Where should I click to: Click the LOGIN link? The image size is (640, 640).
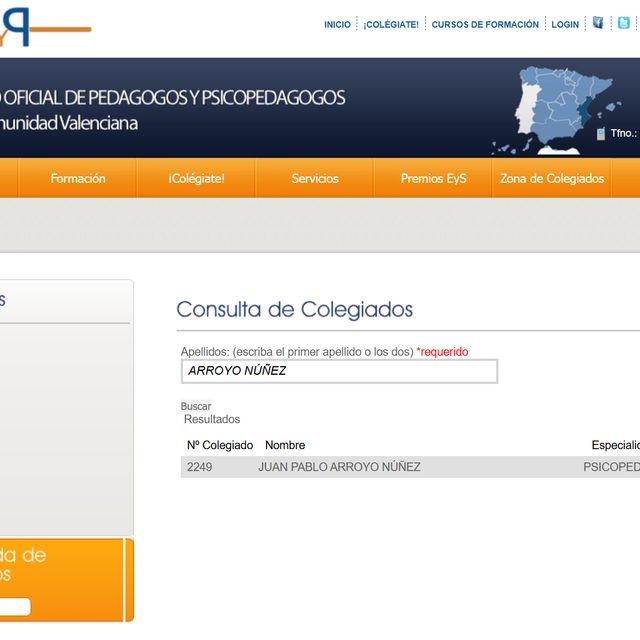565,24
